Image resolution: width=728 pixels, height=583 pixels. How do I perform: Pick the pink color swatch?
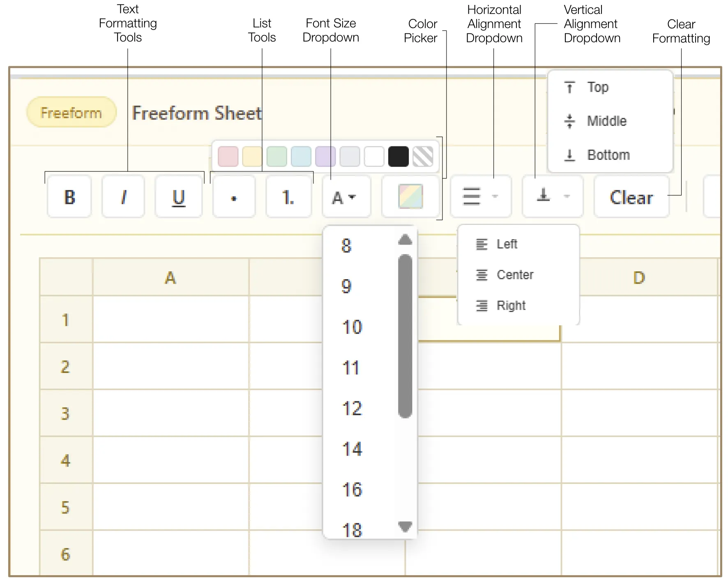pos(228,157)
